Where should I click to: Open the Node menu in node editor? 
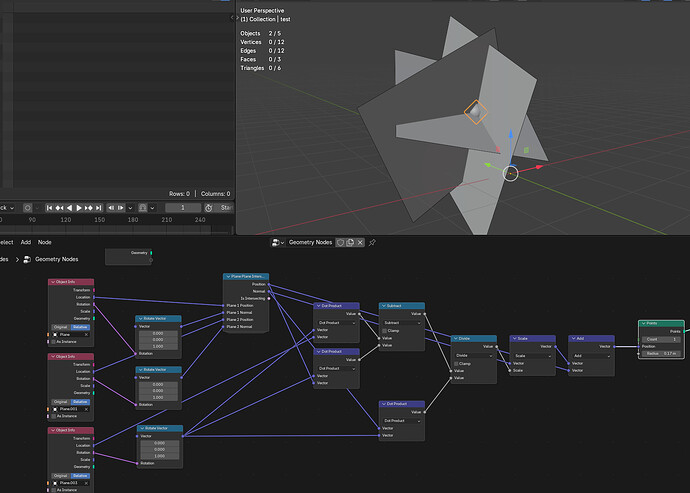(44, 242)
